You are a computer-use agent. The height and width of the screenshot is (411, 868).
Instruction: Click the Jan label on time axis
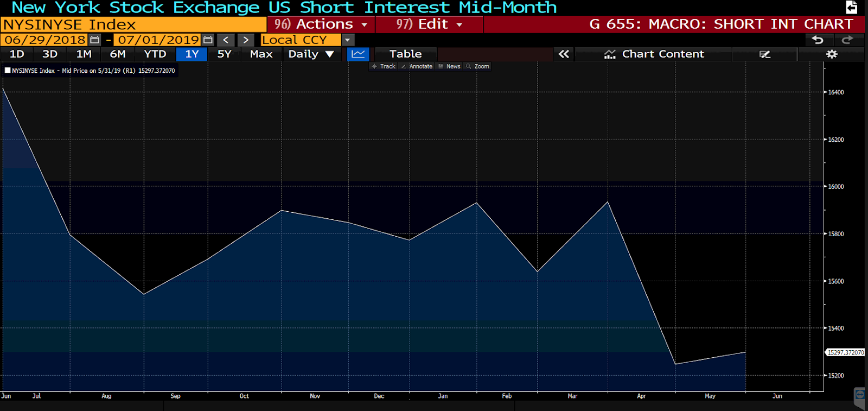(443, 396)
